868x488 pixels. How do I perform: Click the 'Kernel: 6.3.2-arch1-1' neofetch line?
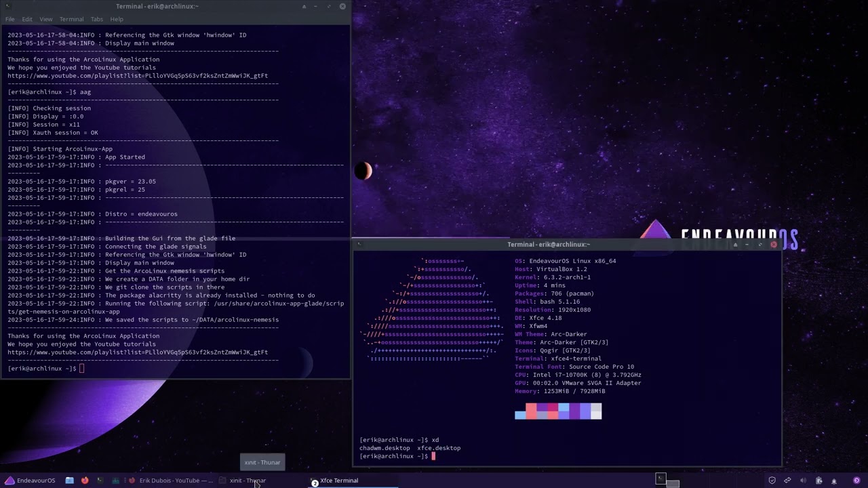click(553, 277)
